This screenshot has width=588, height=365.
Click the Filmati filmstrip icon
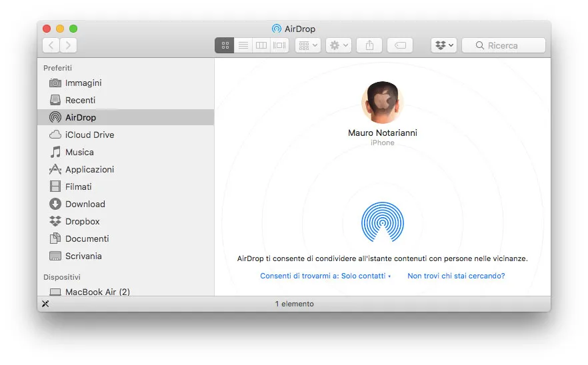coord(55,186)
